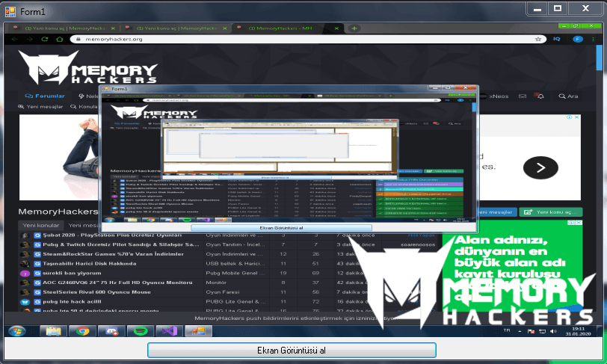Click the browser forward arrow
This screenshot has width=607, height=364.
[30, 39]
